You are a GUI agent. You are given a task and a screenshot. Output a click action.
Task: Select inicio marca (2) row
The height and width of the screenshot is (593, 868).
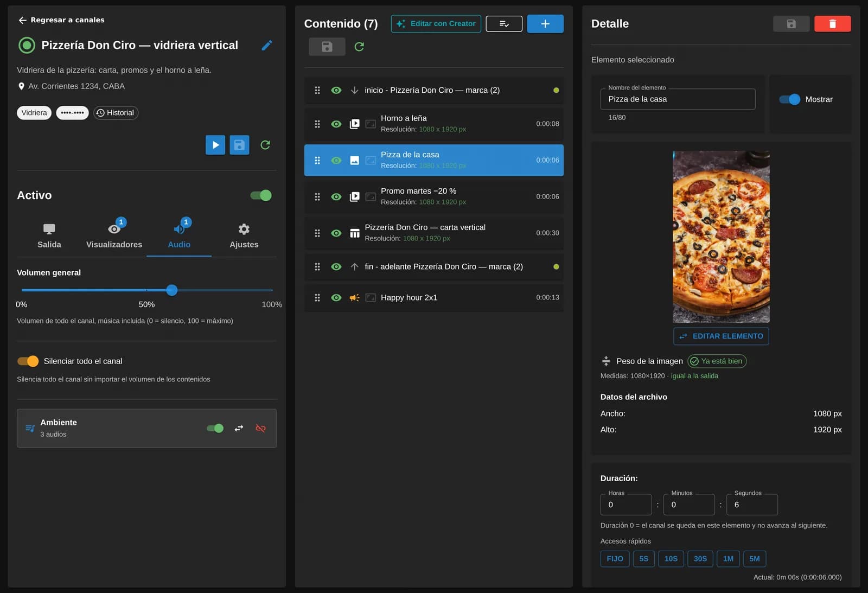(434, 91)
